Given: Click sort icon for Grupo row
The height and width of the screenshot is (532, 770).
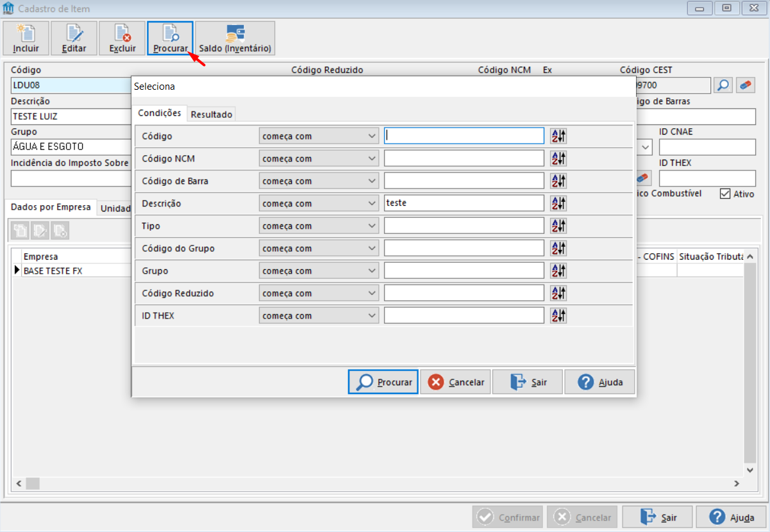Looking at the screenshot, I should (x=558, y=270).
